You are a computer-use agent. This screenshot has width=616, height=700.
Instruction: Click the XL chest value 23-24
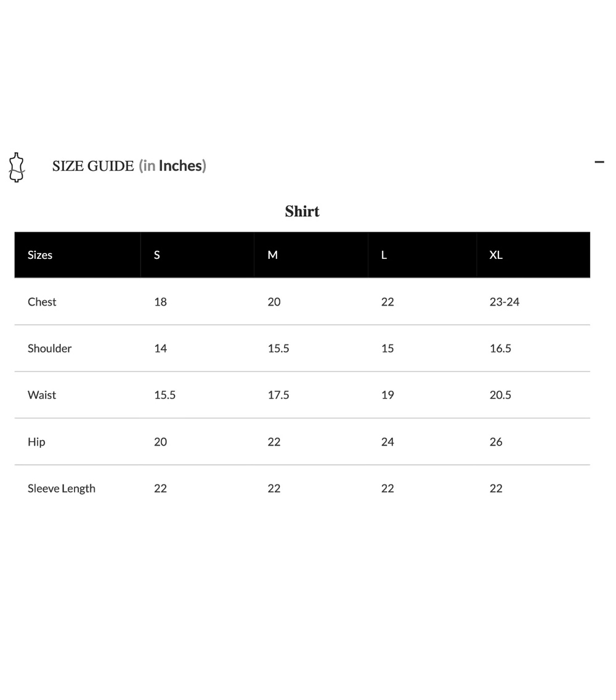(x=505, y=302)
